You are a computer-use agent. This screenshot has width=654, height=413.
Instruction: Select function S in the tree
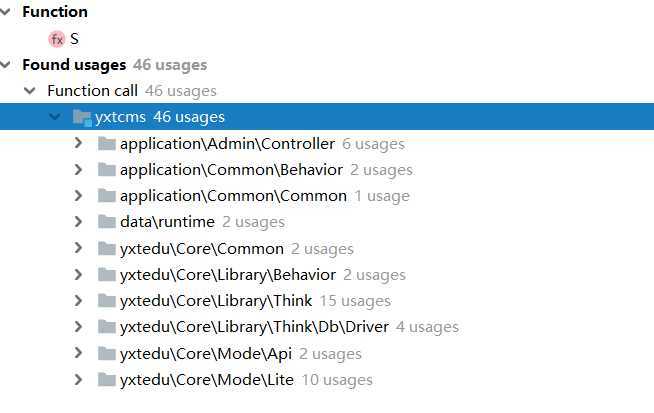click(74, 39)
